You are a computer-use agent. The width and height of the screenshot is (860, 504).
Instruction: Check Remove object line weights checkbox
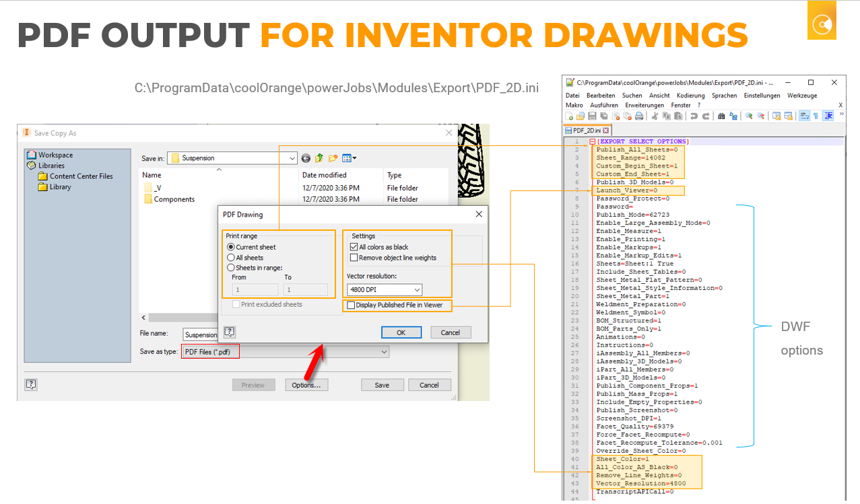tap(354, 258)
